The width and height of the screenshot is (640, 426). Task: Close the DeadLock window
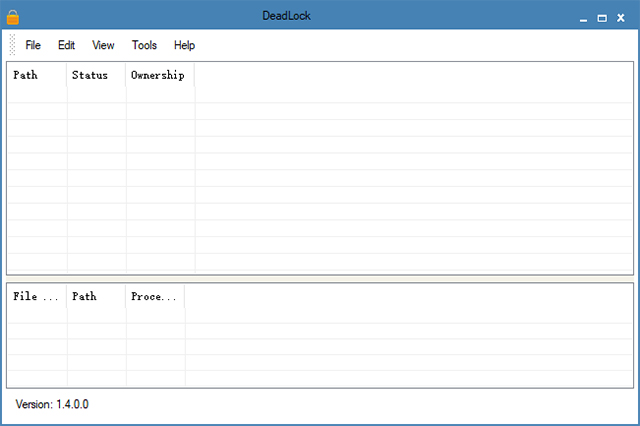pyautogui.click(x=621, y=18)
